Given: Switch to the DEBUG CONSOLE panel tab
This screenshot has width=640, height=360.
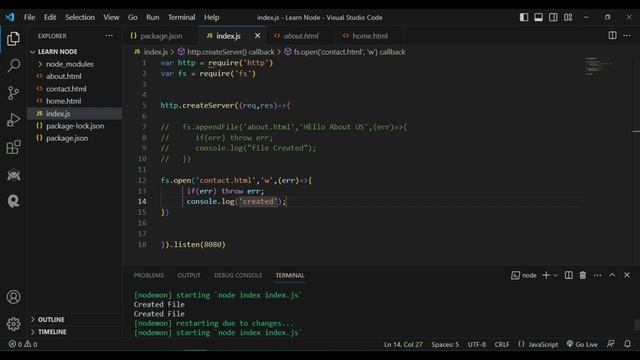Looking at the screenshot, I should (238, 276).
